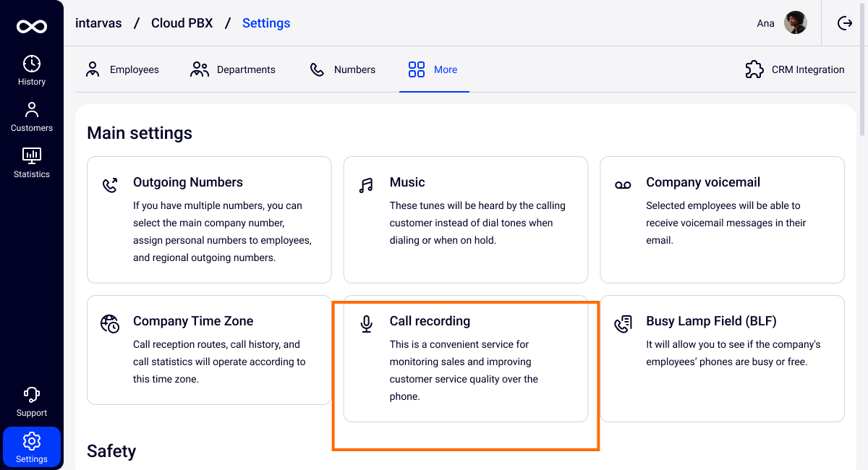Open Company voicemail settings
868x470 pixels.
pyautogui.click(x=722, y=220)
